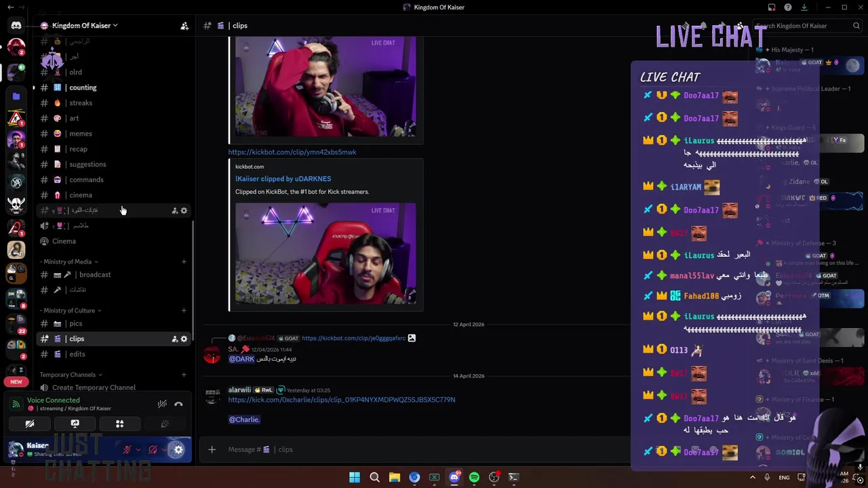Open the @Charlie. mention
The width and height of the screenshot is (868, 488).
244,420
